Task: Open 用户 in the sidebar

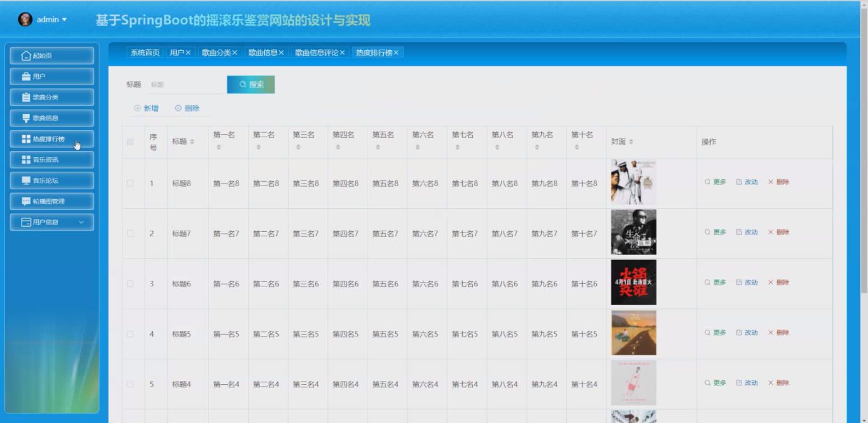Action: [52, 76]
